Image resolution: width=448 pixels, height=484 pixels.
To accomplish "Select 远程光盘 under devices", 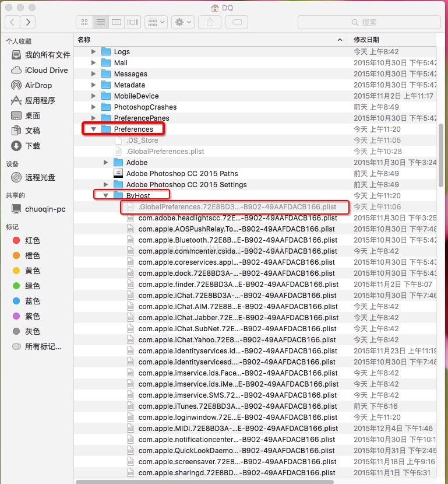I will point(33,177).
